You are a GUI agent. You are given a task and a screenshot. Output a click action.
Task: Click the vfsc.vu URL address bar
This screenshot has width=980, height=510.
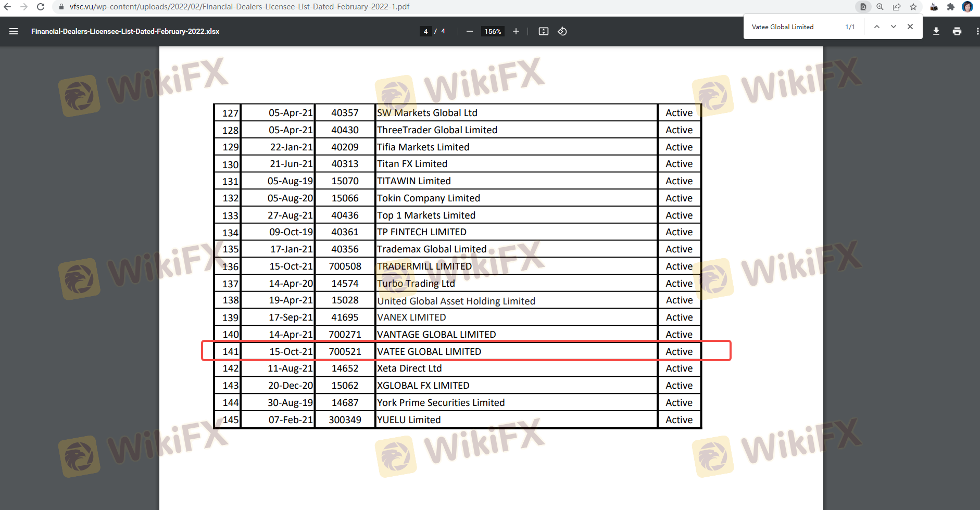[x=240, y=7]
